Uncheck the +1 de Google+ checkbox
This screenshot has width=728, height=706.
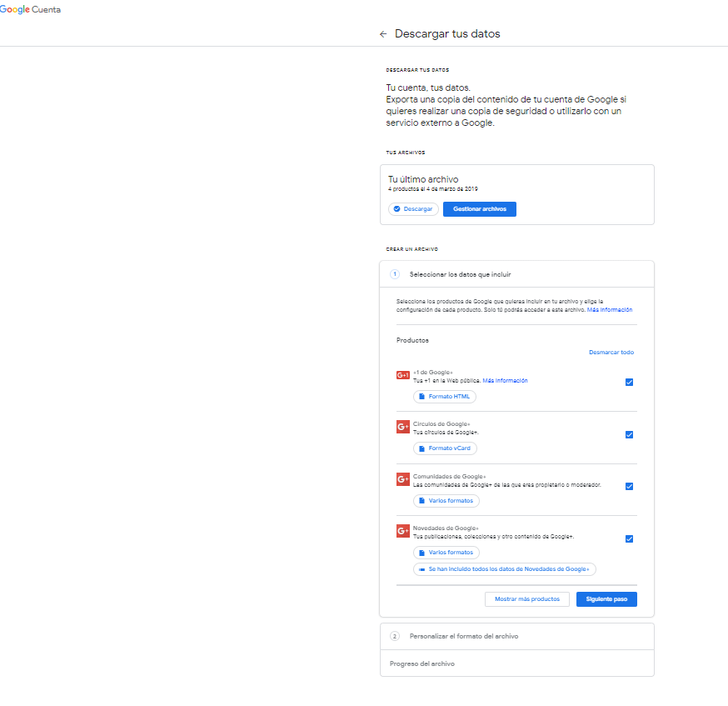[x=629, y=382]
